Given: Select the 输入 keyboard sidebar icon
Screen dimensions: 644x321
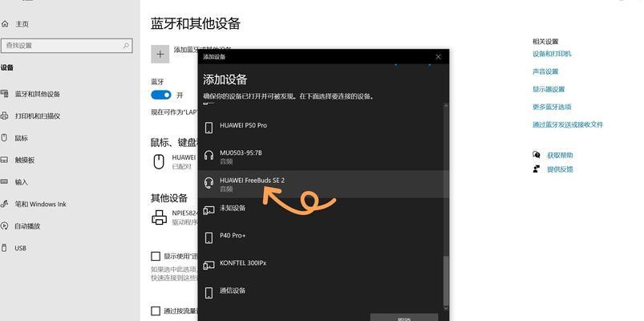Looking at the screenshot, I should (5, 181).
